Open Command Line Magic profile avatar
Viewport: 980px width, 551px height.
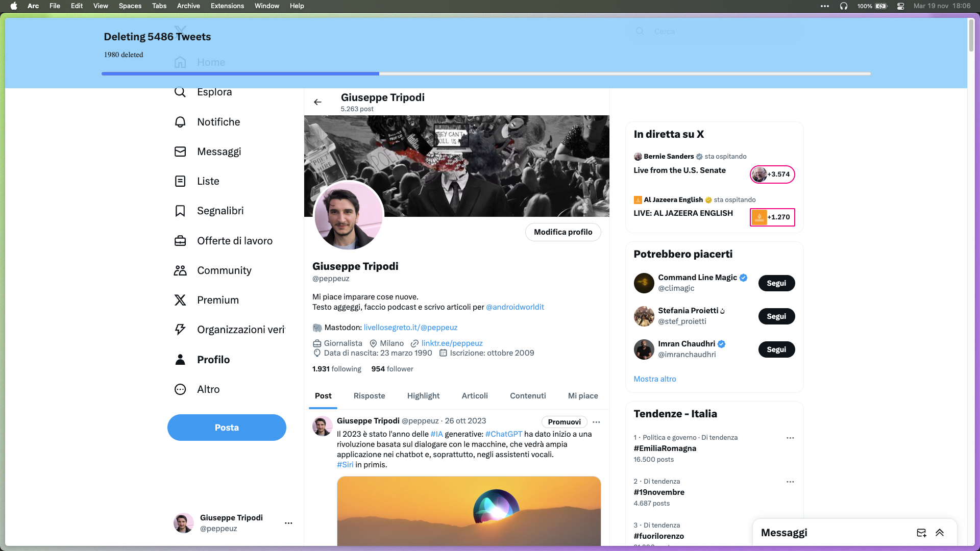[644, 283]
